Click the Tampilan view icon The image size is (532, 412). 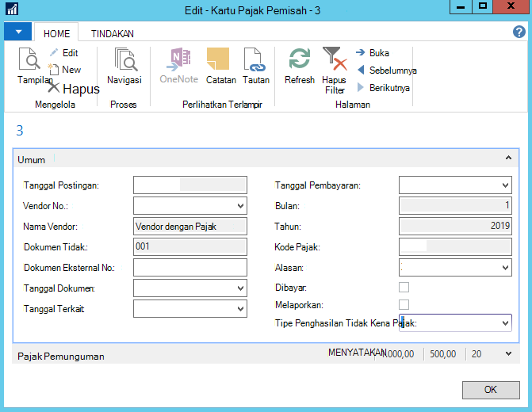29,59
